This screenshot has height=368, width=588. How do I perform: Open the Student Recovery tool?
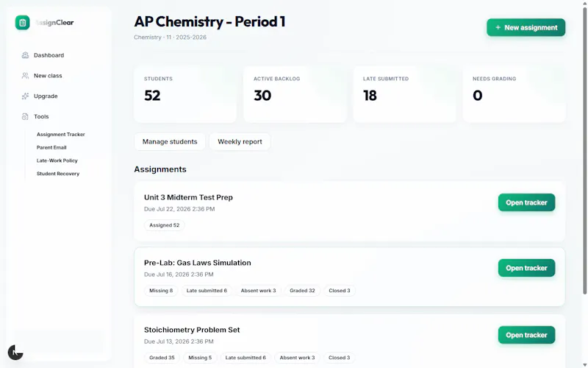click(x=58, y=174)
